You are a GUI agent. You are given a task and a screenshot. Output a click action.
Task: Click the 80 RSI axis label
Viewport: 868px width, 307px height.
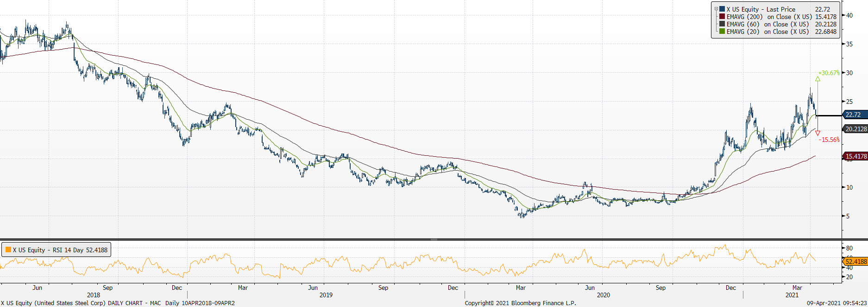tap(849, 248)
